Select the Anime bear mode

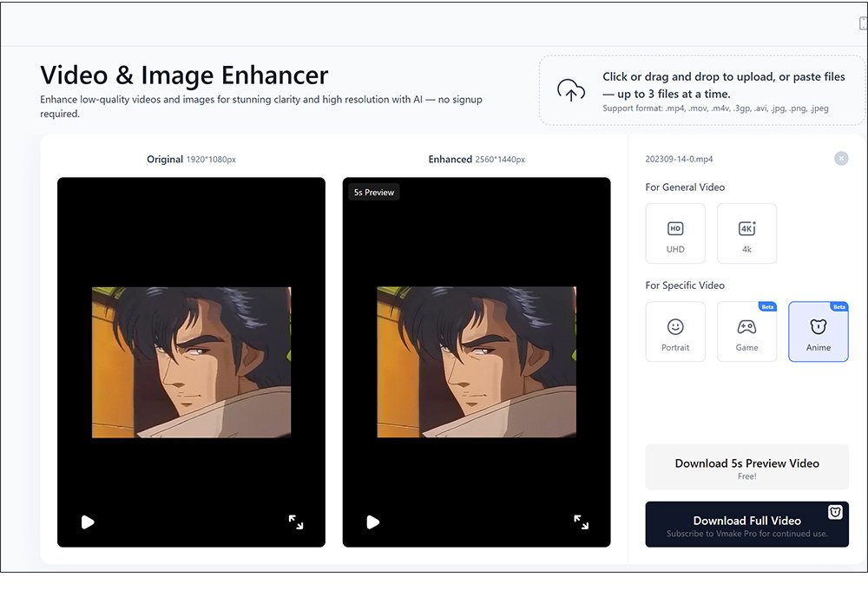(x=818, y=331)
